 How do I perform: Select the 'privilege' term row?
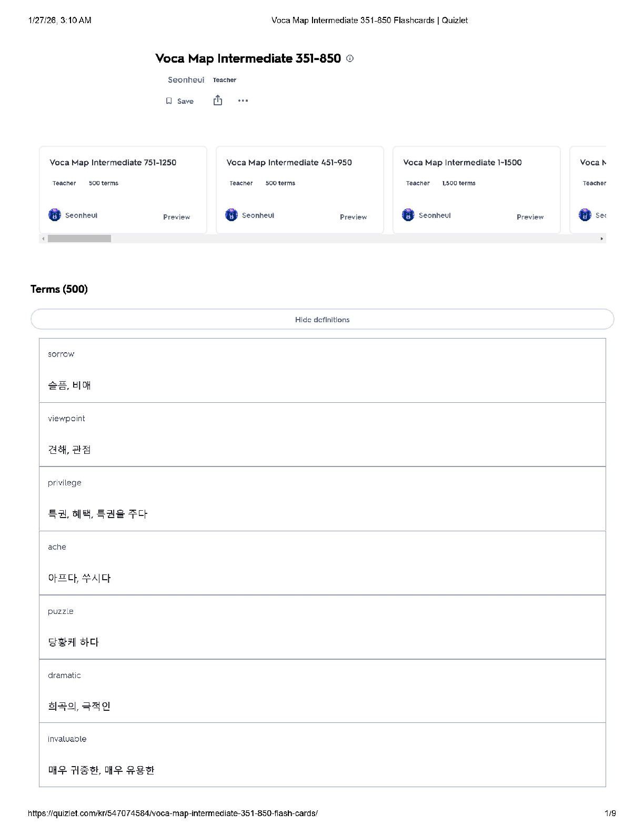click(x=322, y=499)
